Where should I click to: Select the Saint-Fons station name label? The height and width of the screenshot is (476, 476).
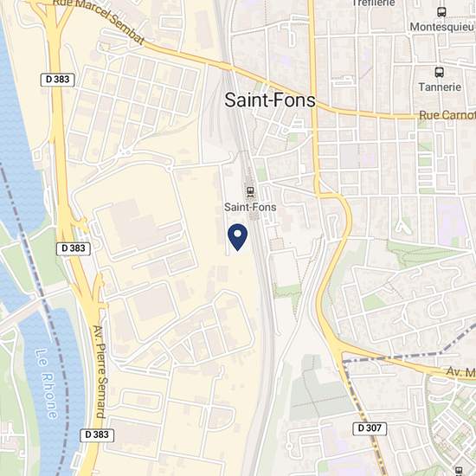(250, 208)
